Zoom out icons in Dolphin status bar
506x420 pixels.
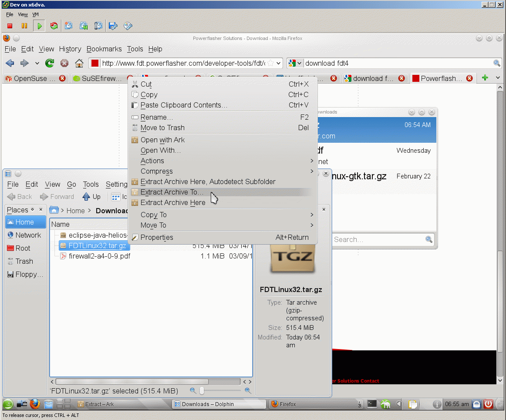[193, 391]
